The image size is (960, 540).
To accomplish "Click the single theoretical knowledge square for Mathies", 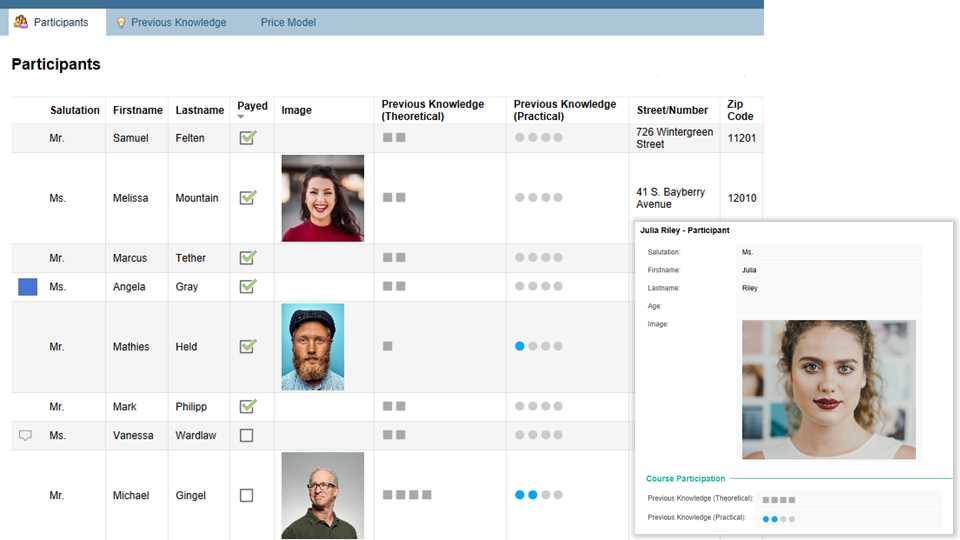I will click(x=388, y=346).
